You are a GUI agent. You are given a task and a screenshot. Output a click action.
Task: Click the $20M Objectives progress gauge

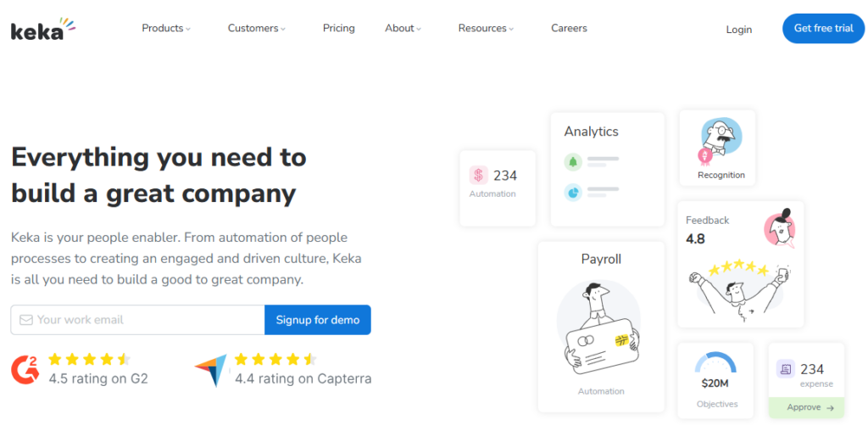(x=715, y=364)
